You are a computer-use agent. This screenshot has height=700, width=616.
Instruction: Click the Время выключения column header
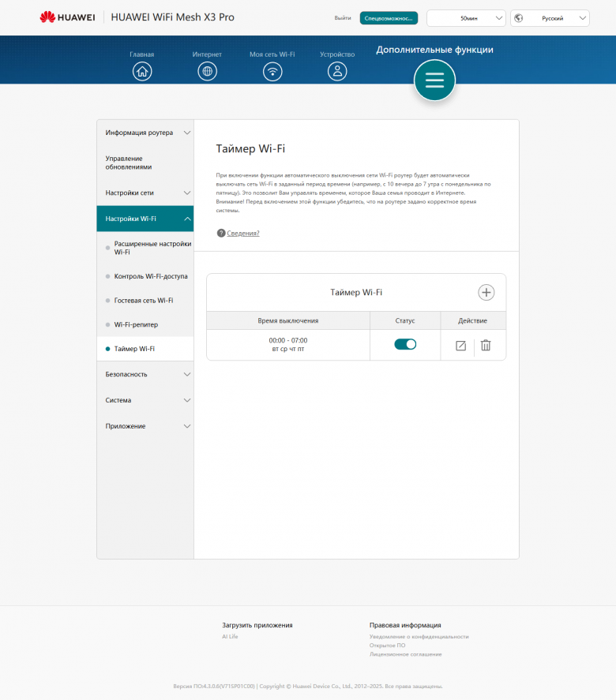click(x=288, y=320)
